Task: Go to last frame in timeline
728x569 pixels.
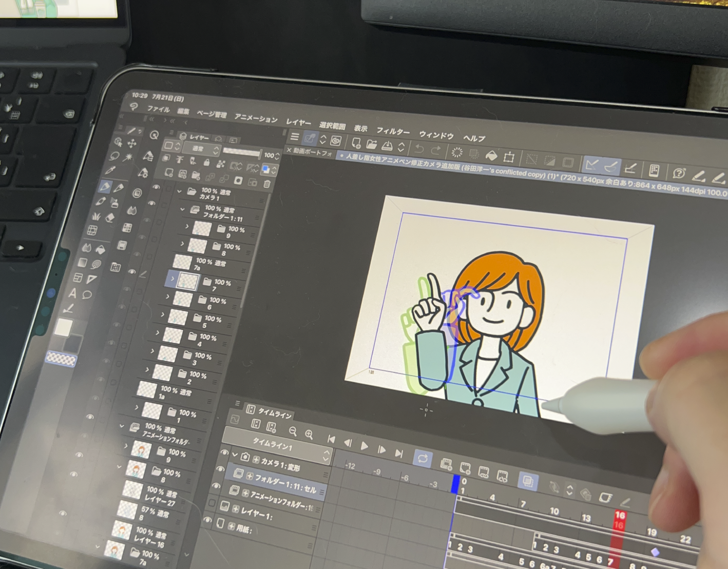Action: [399, 453]
